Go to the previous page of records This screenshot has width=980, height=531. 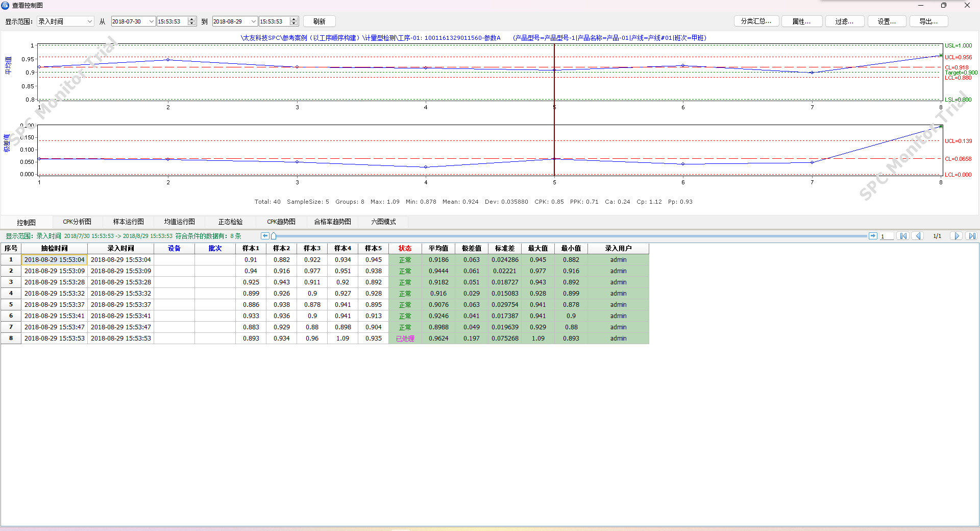click(x=918, y=236)
